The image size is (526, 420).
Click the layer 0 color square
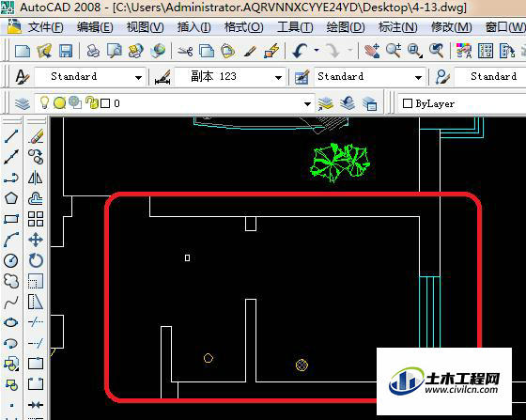point(105,103)
